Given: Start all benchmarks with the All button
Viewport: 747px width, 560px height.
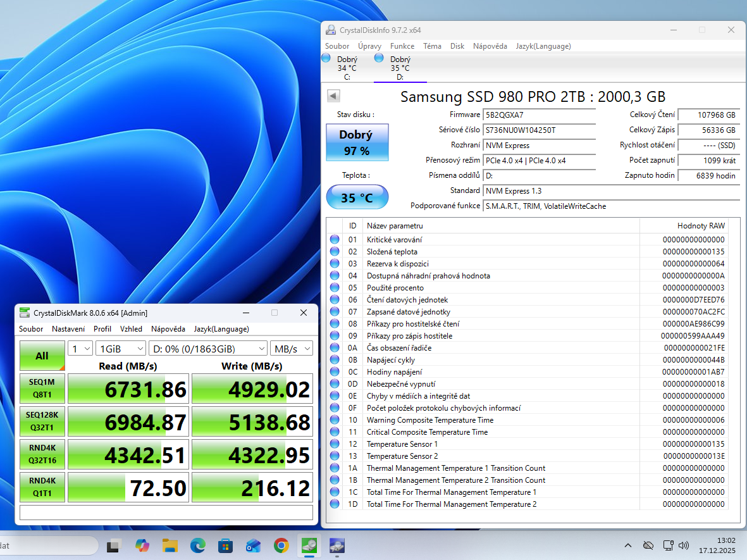Looking at the screenshot, I should (x=42, y=355).
